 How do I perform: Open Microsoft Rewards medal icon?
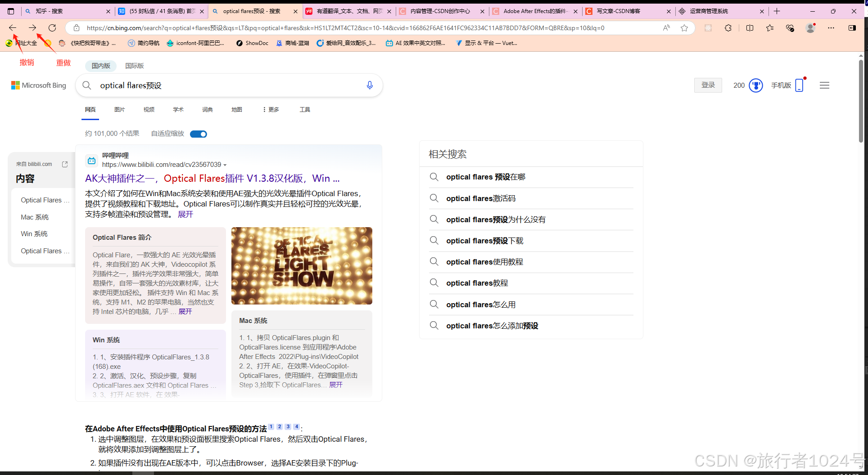pos(756,85)
